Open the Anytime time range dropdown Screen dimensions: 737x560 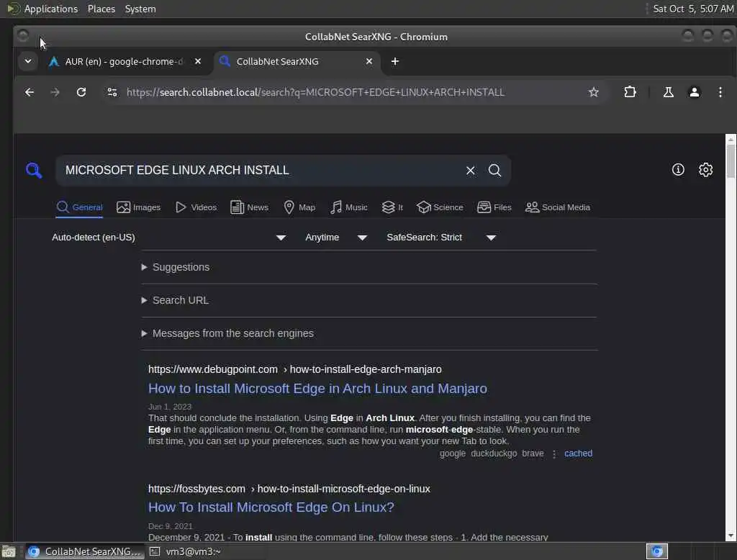pos(335,238)
